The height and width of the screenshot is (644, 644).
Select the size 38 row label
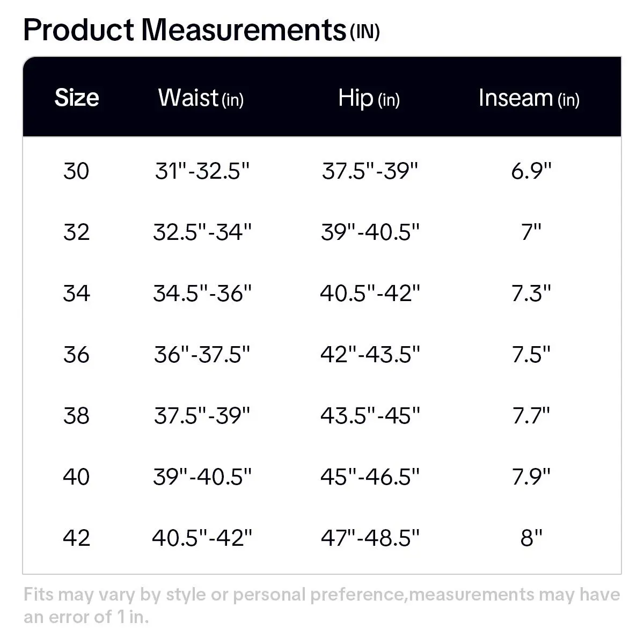coord(76,416)
